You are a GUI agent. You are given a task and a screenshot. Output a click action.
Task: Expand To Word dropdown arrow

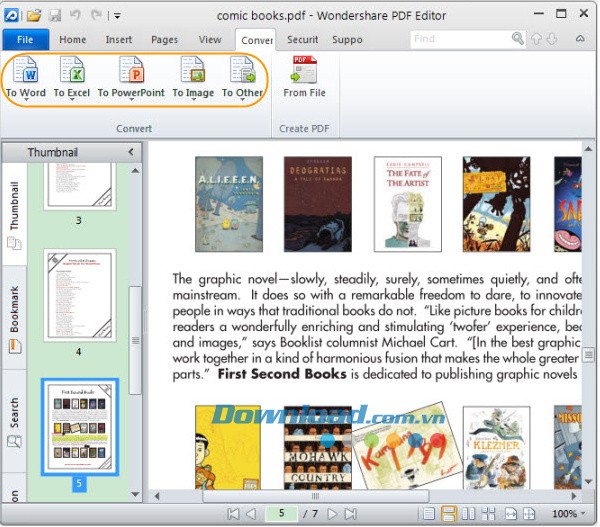pos(26,100)
